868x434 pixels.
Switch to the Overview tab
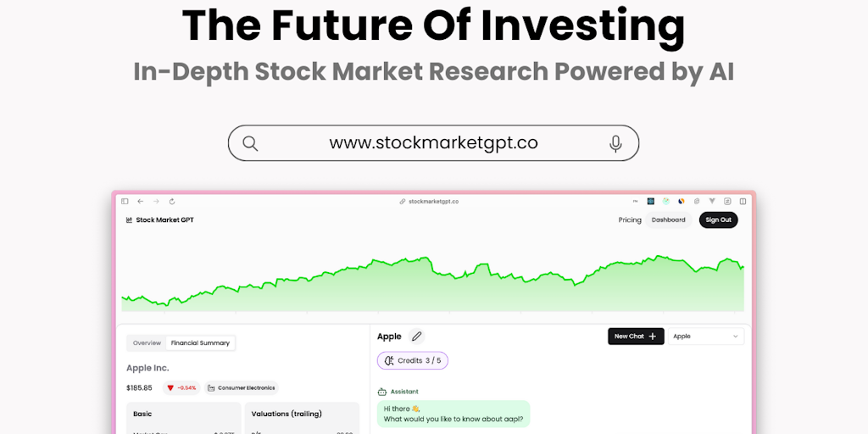click(x=147, y=343)
